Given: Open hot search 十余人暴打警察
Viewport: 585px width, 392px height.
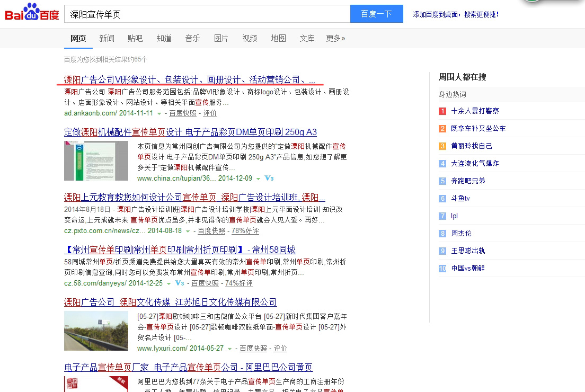Looking at the screenshot, I should click(x=475, y=111).
